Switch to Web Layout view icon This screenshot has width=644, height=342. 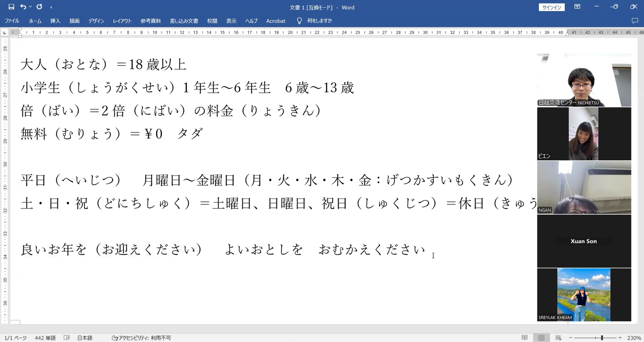[x=558, y=338]
